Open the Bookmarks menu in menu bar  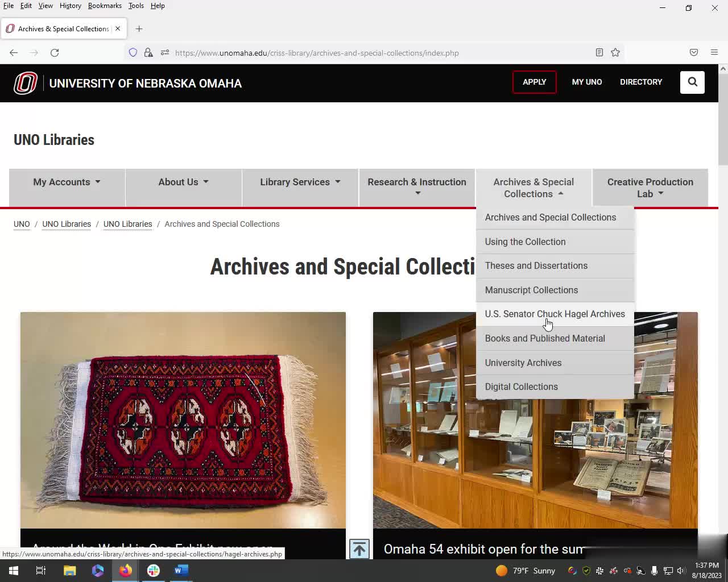point(105,6)
